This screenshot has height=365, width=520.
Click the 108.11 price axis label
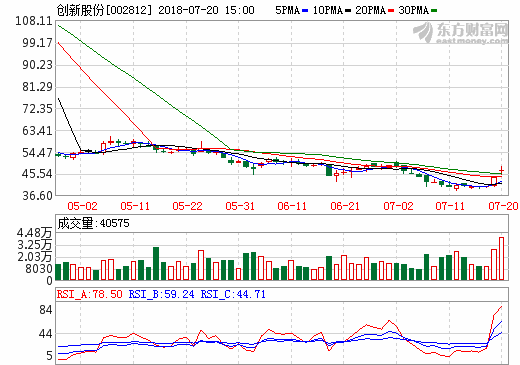pos(34,21)
